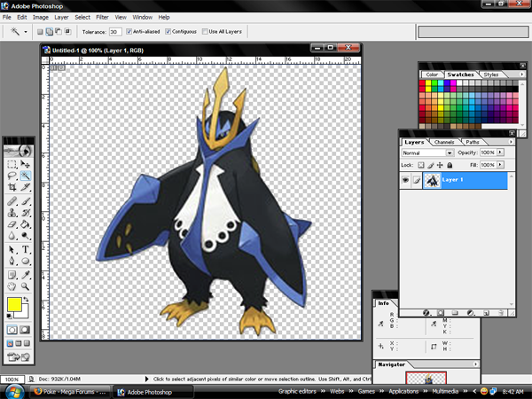Open the Filter menu
The width and height of the screenshot is (532, 399).
pyautogui.click(x=102, y=18)
